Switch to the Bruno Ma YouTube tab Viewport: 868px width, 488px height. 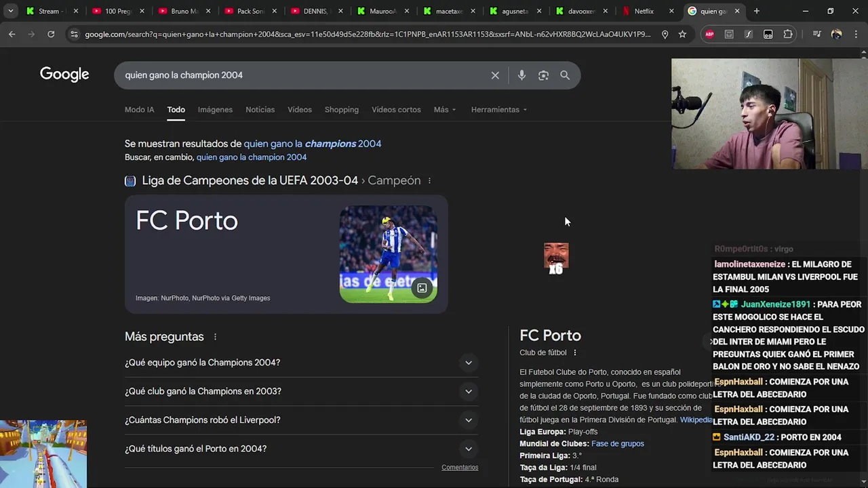pyautogui.click(x=184, y=11)
